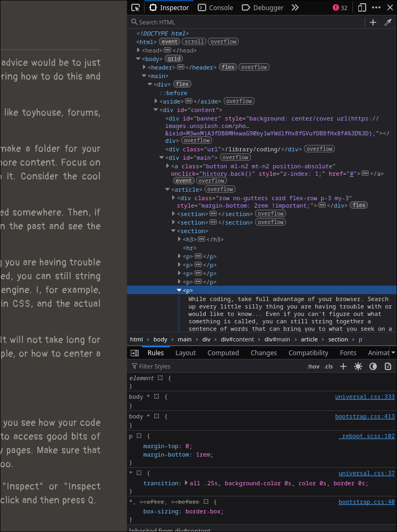The height and width of the screenshot is (532, 397).
Task: Toggle the grid badge on body element
Action: pyautogui.click(x=173, y=59)
